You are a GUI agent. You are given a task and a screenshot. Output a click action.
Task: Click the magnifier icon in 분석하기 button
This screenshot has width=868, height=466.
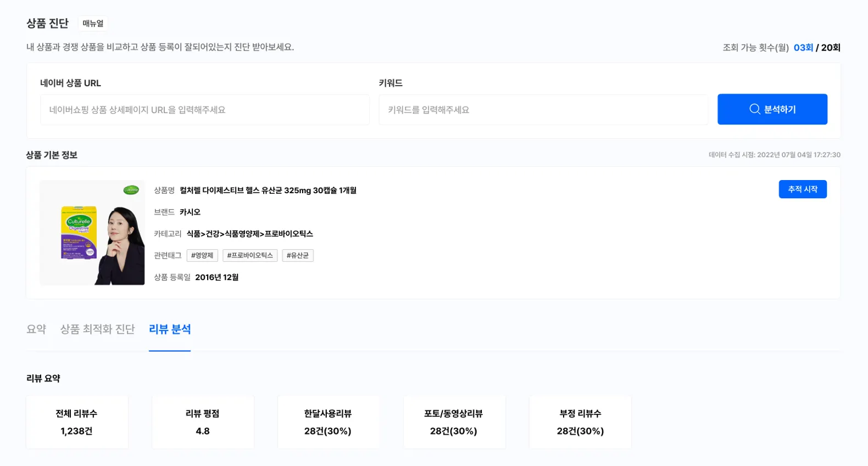pos(755,109)
